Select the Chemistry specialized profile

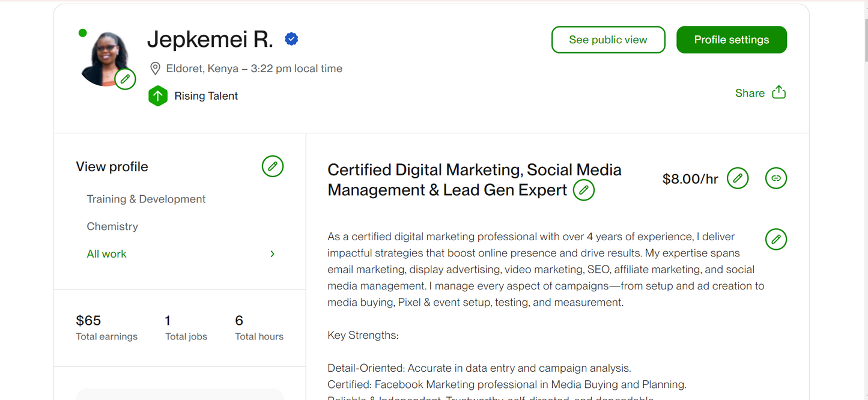pyautogui.click(x=112, y=226)
